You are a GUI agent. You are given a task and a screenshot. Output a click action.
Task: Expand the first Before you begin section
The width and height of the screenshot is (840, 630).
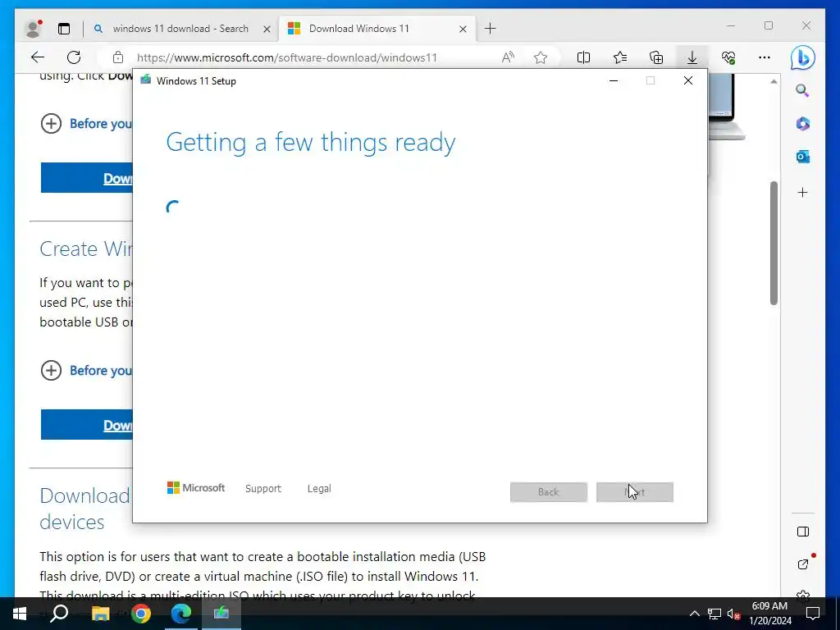click(51, 124)
